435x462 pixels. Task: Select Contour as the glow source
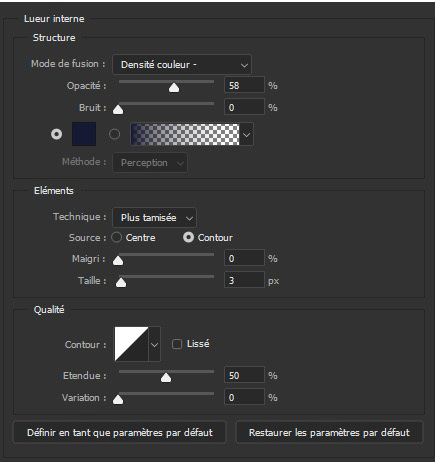pos(188,237)
